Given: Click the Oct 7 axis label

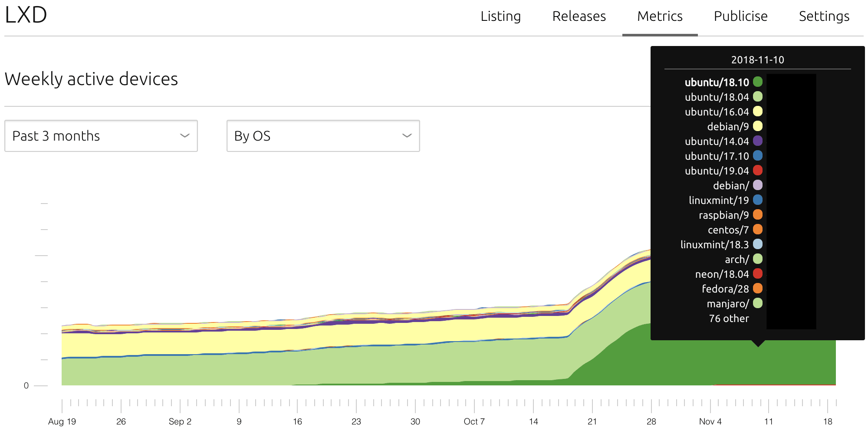Looking at the screenshot, I should (x=474, y=421).
